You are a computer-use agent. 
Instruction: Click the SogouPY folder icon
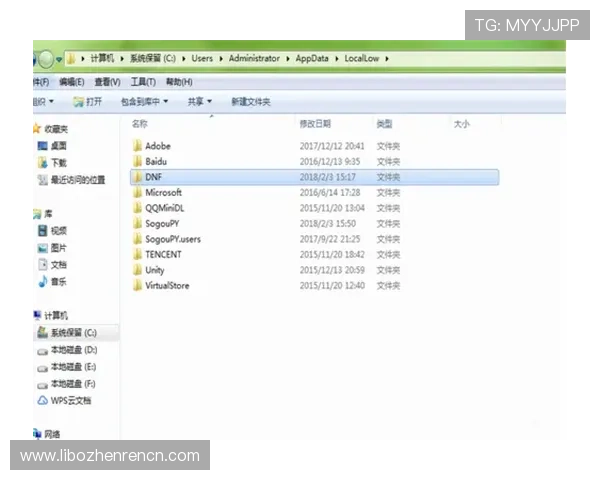click(x=137, y=223)
